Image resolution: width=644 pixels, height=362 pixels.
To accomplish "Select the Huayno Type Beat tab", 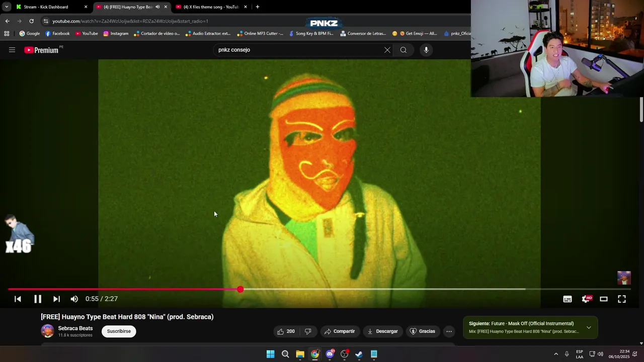I will pyautogui.click(x=128, y=7).
